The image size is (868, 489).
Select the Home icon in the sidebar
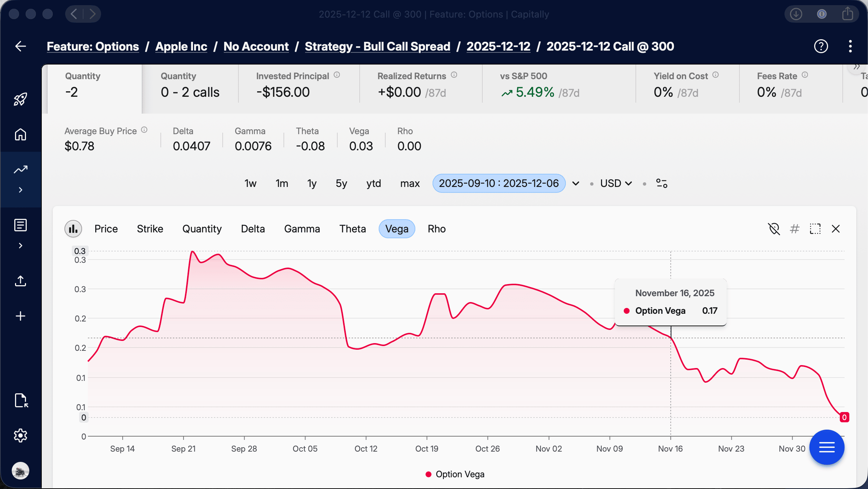21,135
